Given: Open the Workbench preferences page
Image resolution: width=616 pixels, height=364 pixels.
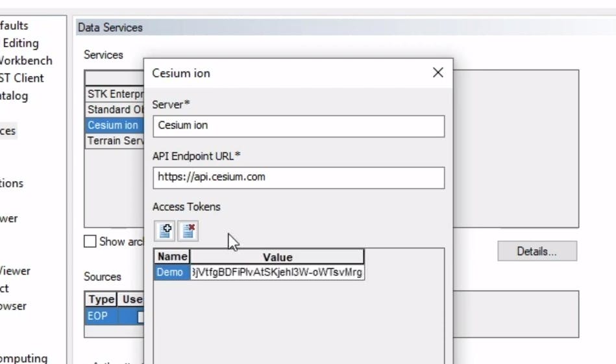Looking at the screenshot, I should [26, 61].
